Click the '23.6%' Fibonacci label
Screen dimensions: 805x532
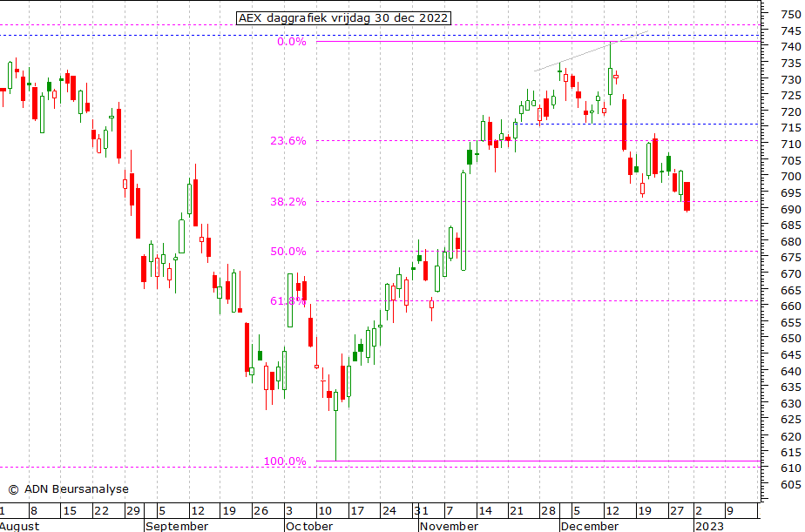point(288,140)
